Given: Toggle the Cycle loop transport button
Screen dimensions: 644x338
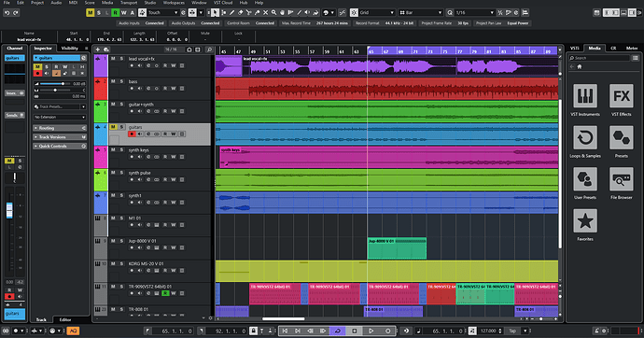Looking at the screenshot, I should coord(338,331).
